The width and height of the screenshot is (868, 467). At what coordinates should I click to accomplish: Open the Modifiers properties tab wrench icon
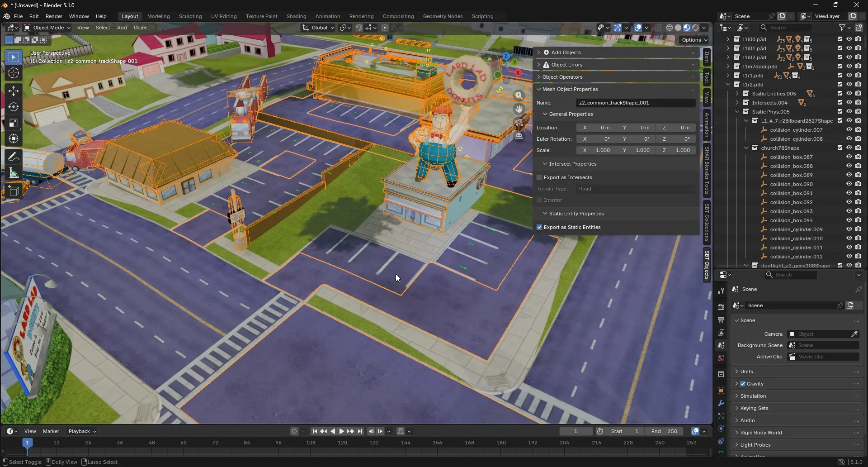point(721,403)
